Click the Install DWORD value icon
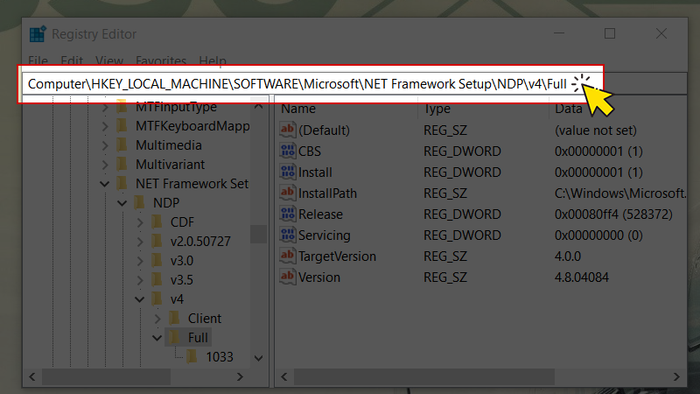This screenshot has height=394, width=700. [288, 172]
